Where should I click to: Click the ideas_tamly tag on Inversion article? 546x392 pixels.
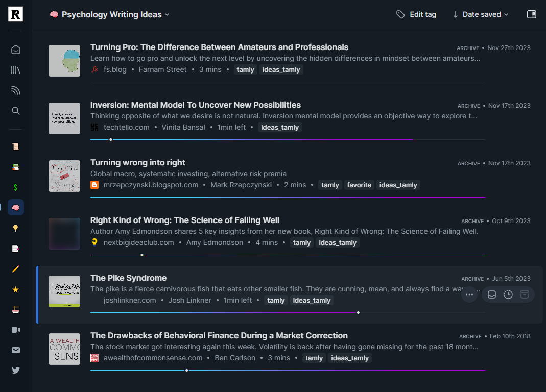(x=280, y=128)
